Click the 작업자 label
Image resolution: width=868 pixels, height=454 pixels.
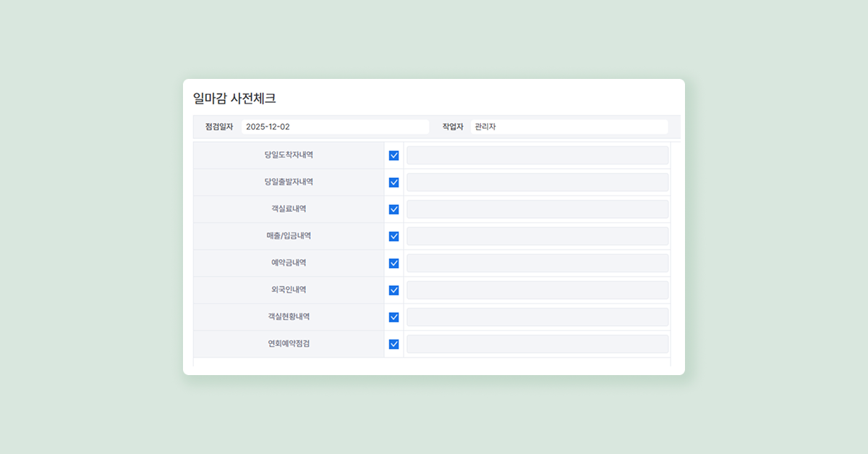pos(453,127)
